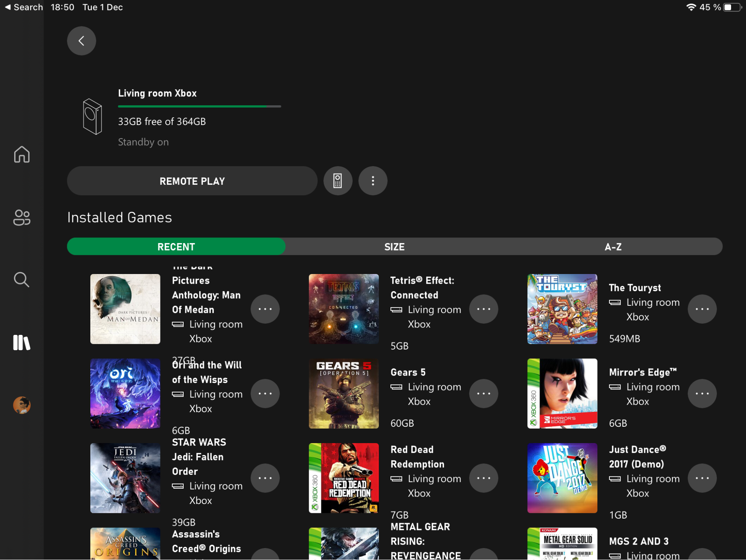Select the RECENT sort tab

point(176,247)
